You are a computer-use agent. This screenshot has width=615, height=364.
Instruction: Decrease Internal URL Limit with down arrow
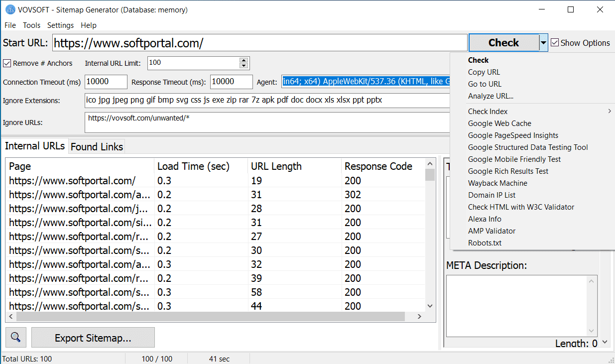(244, 66)
